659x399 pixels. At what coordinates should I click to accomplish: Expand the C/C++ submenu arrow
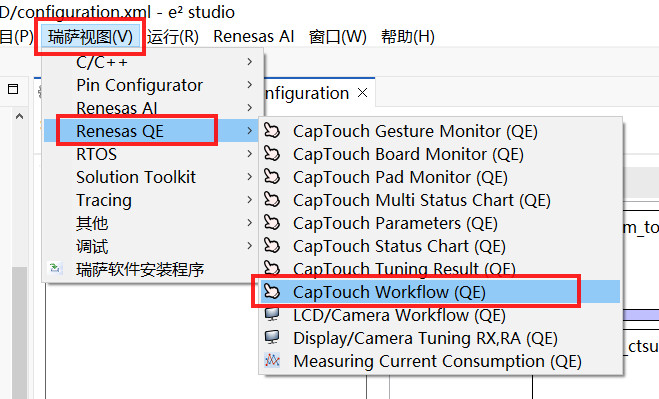coord(250,62)
